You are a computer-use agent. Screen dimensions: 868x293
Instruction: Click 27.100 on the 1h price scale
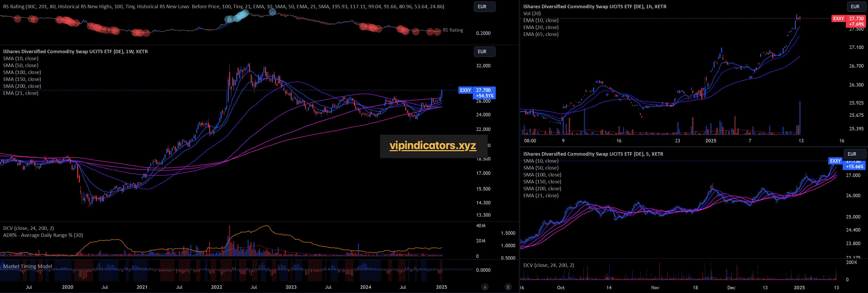click(856, 47)
